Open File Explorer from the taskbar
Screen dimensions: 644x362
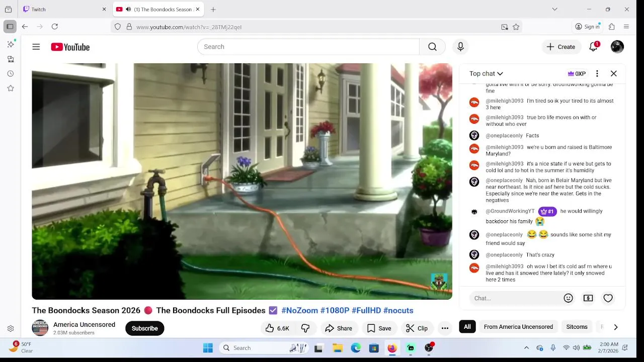point(338,348)
